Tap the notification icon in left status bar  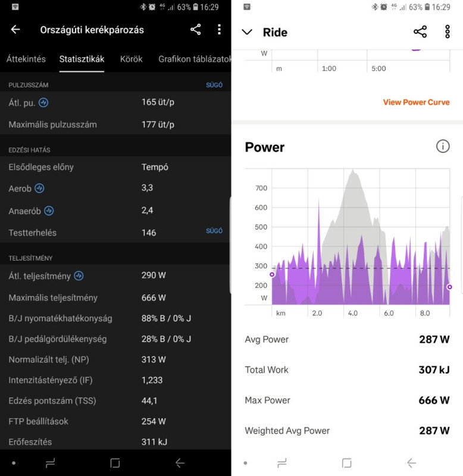(x=15, y=7)
